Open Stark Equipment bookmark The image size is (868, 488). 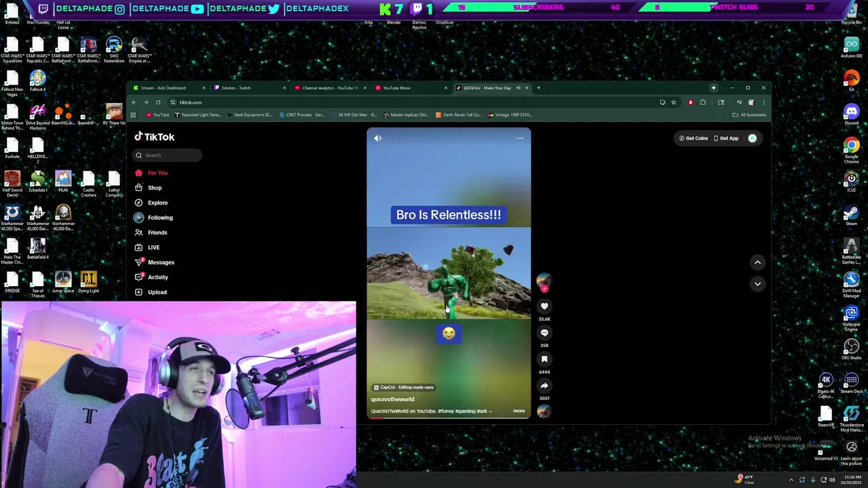pyautogui.click(x=249, y=115)
